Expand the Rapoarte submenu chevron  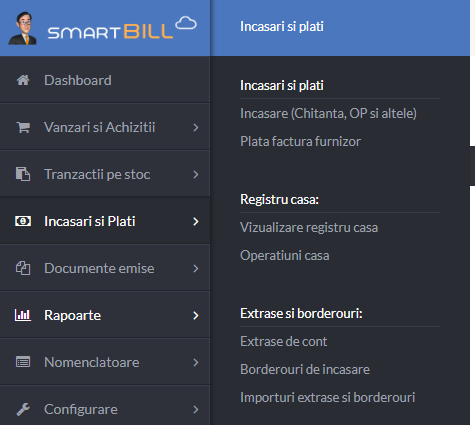[196, 315]
